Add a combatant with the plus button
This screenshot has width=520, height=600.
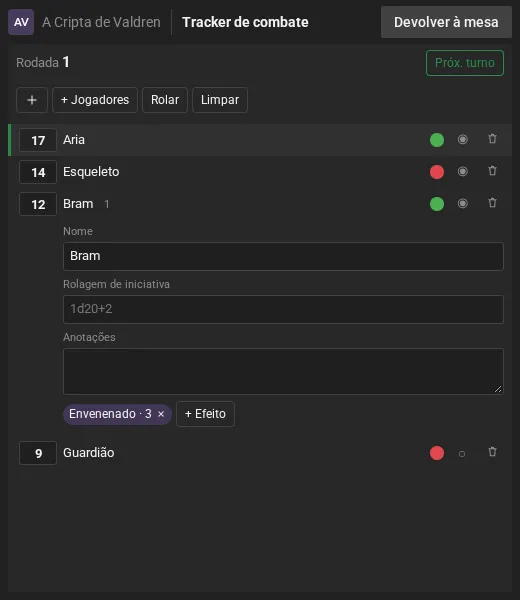click(x=32, y=100)
